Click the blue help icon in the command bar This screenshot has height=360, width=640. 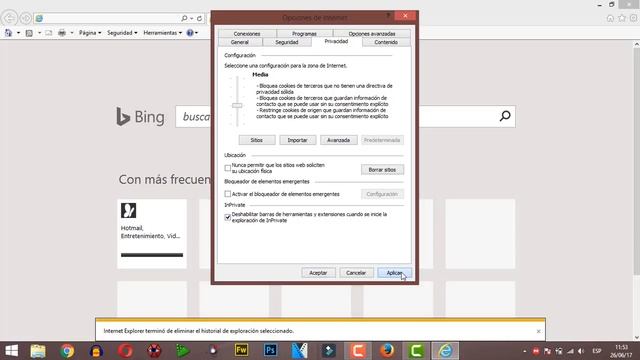pos(190,33)
